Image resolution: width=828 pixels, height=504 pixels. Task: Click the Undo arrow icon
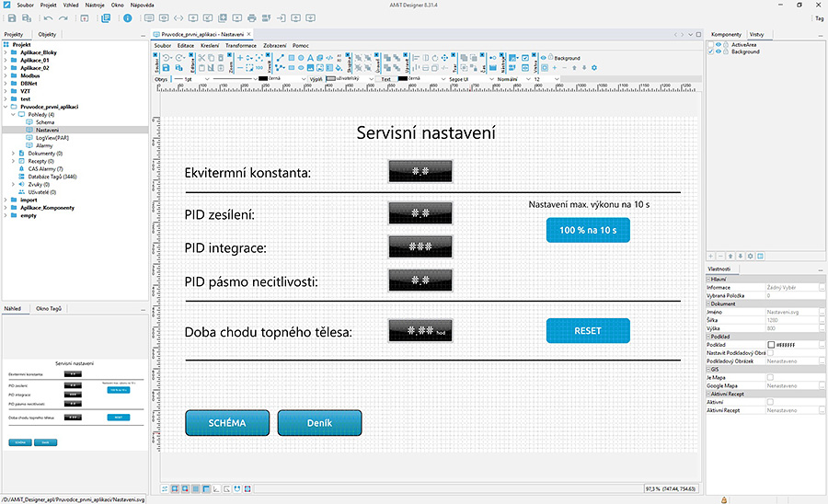[x=48, y=18]
